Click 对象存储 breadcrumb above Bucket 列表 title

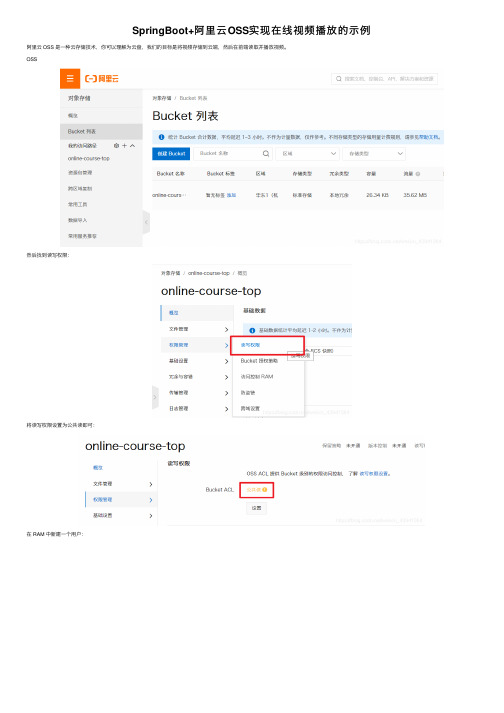pos(161,98)
